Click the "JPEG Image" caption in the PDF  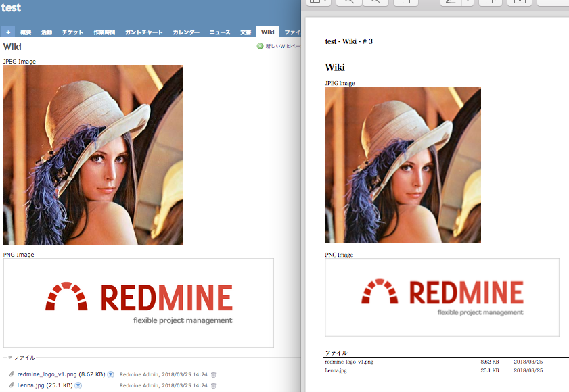[x=340, y=83]
